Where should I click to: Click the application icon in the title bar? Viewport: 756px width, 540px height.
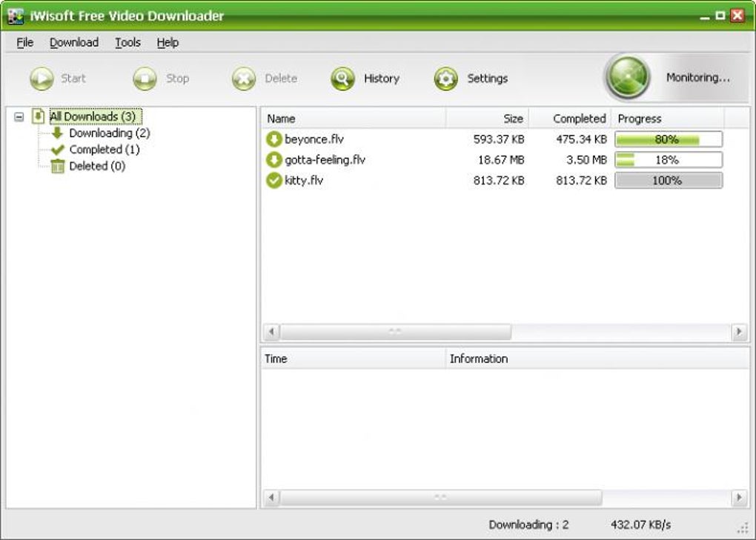pos(16,16)
